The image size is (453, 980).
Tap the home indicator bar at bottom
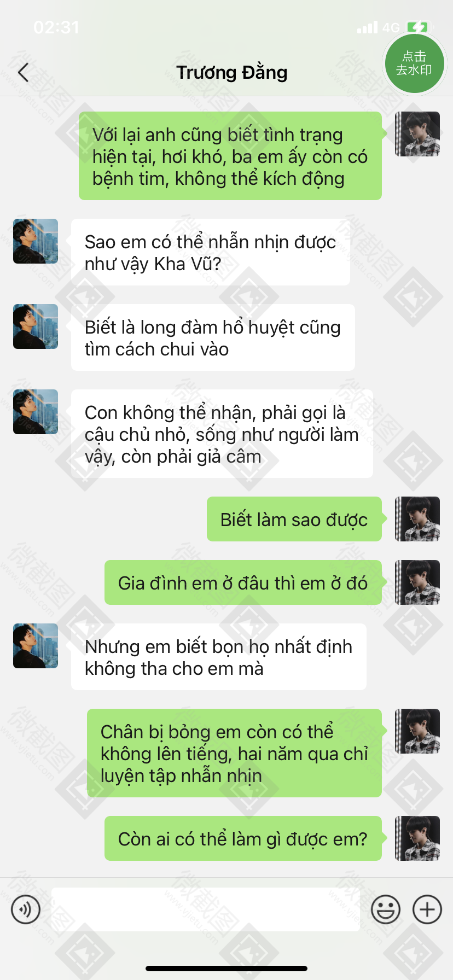226,969
